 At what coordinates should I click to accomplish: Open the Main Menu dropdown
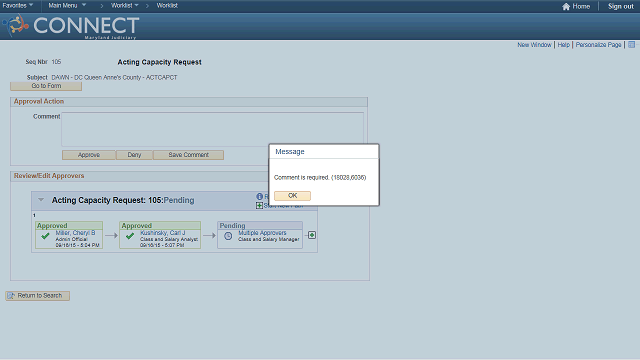(67, 6)
